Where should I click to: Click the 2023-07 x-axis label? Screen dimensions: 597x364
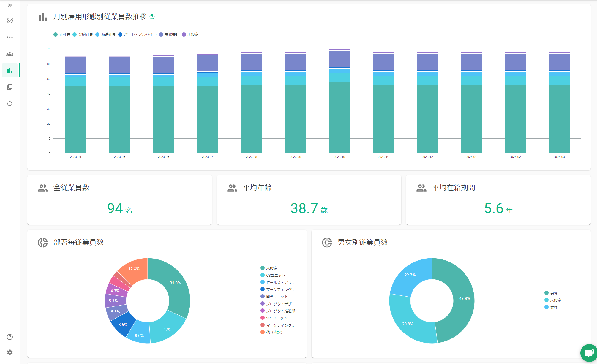click(207, 157)
